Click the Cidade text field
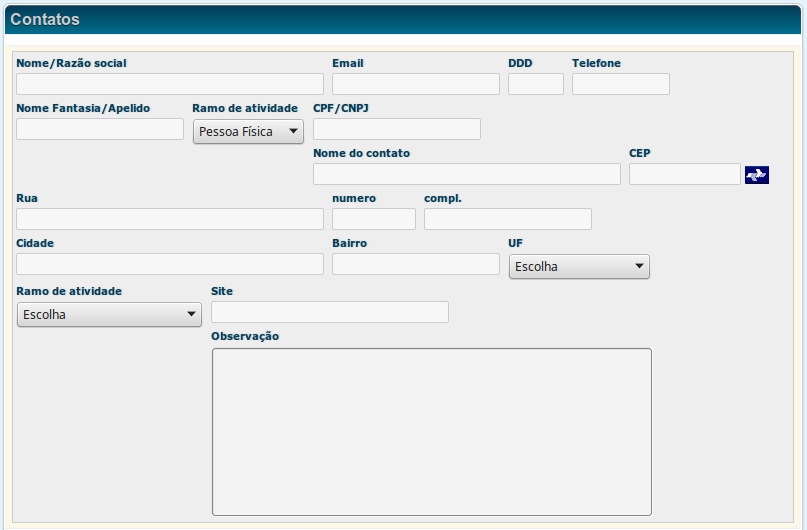This screenshot has height=530, width=807. (x=170, y=264)
